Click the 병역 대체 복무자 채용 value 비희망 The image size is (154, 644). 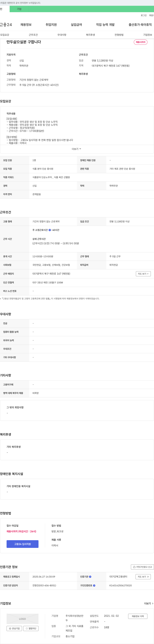pos(36,393)
